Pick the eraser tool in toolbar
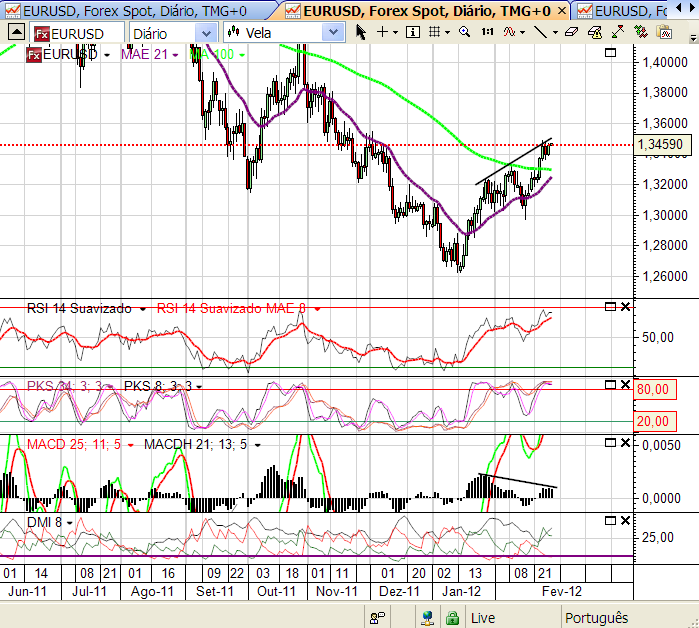The image size is (699, 628). click(x=571, y=32)
